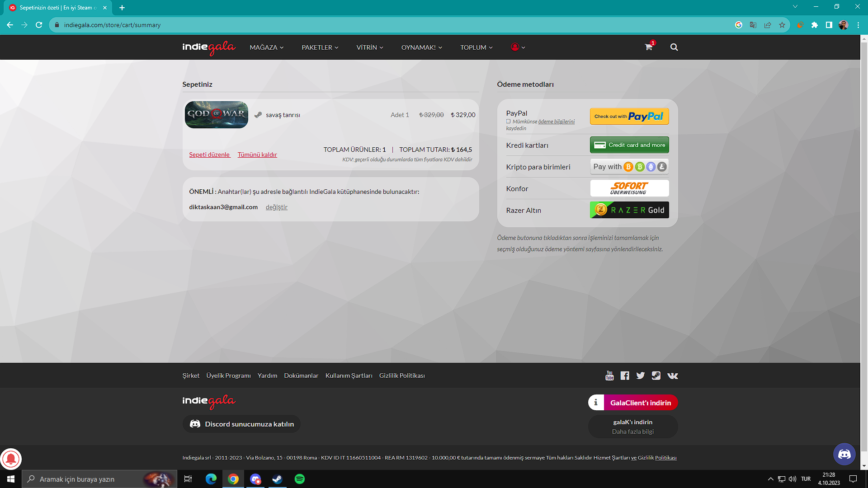Check the PayPal save payment info checkbox
Viewport: 868px width, 488px height.
point(508,122)
